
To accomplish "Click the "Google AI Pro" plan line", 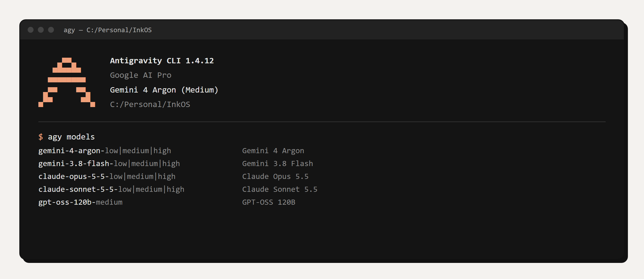I will coord(141,75).
